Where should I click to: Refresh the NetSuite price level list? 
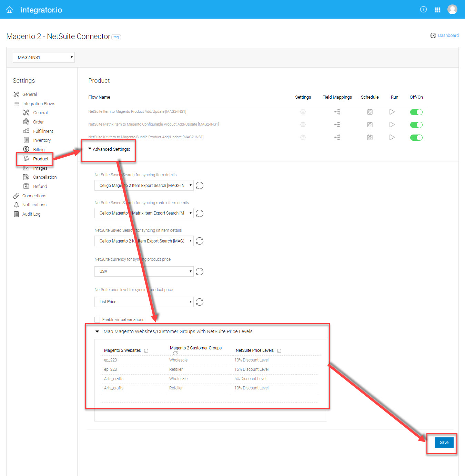coord(200,302)
